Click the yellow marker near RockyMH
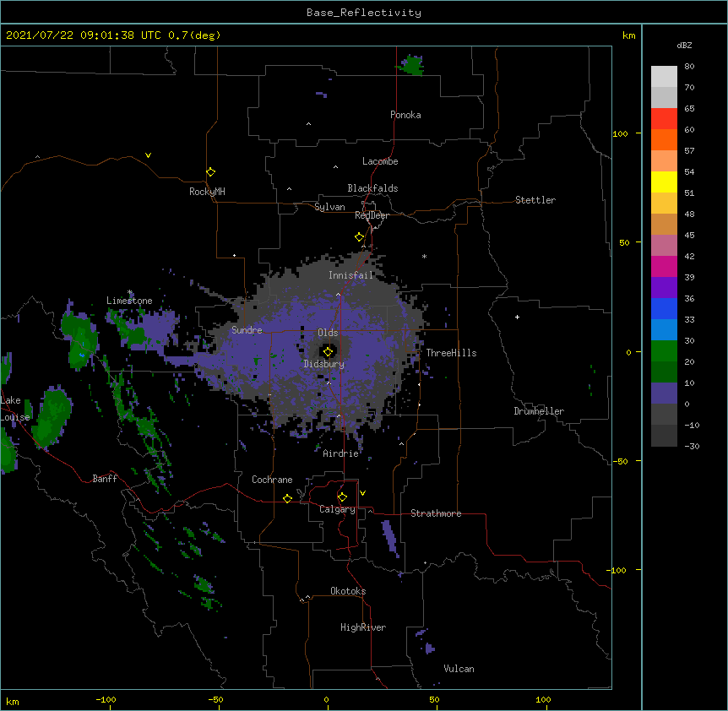 210,172
